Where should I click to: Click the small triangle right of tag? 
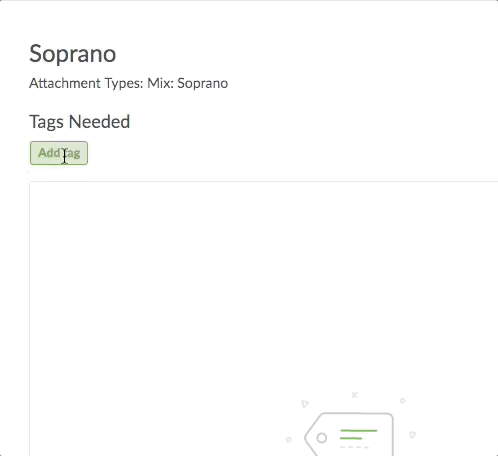[x=412, y=435]
